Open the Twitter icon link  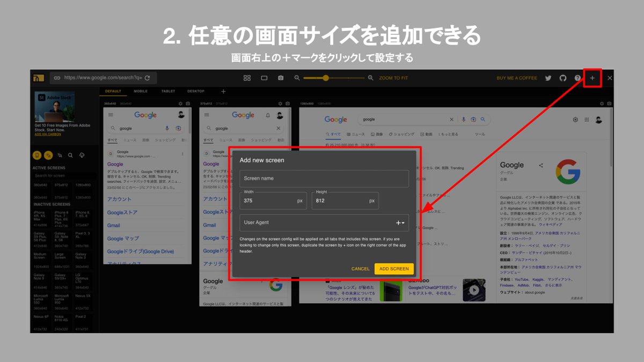pos(548,78)
